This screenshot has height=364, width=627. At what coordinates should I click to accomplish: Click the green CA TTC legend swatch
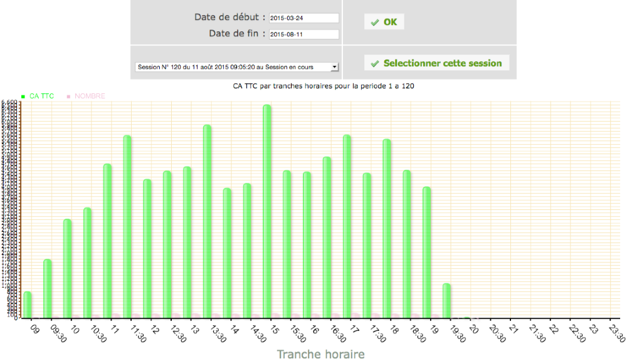point(23,96)
